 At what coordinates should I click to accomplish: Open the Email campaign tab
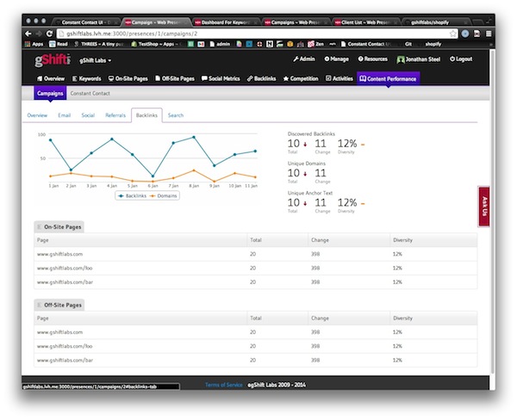pyautogui.click(x=65, y=115)
